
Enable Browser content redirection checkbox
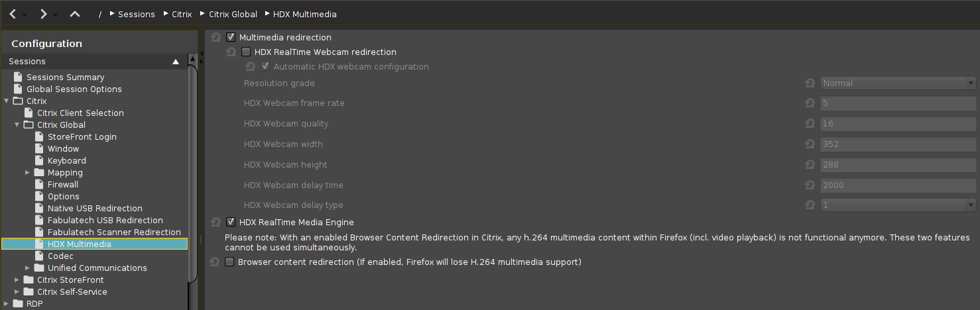229,262
